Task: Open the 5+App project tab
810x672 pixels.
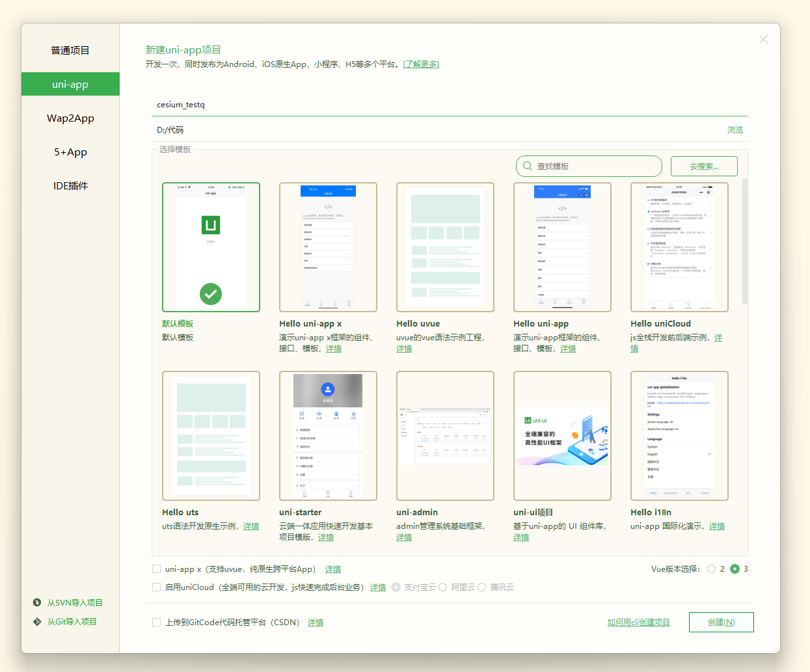Action: pyautogui.click(x=70, y=152)
